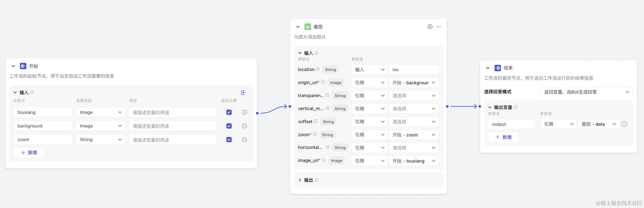Click info icon beside voffset parameter
The image size is (644, 208).
point(316,121)
